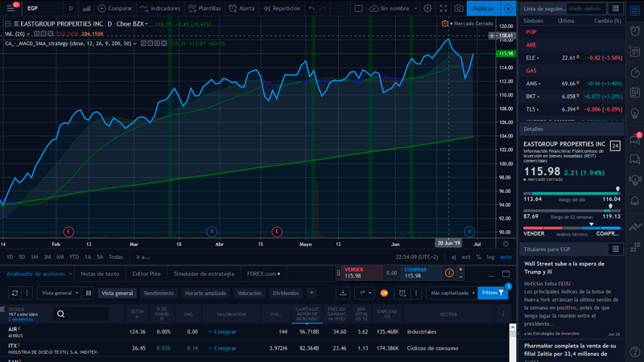Screen dimensions: 644x362
Task: Switch to Simulador de estrategia tab
Action: pyautogui.click(x=204, y=274)
